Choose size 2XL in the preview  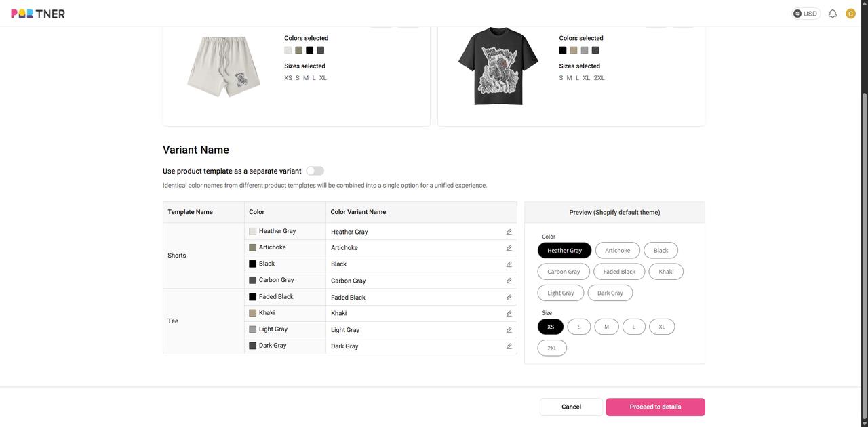coord(552,348)
